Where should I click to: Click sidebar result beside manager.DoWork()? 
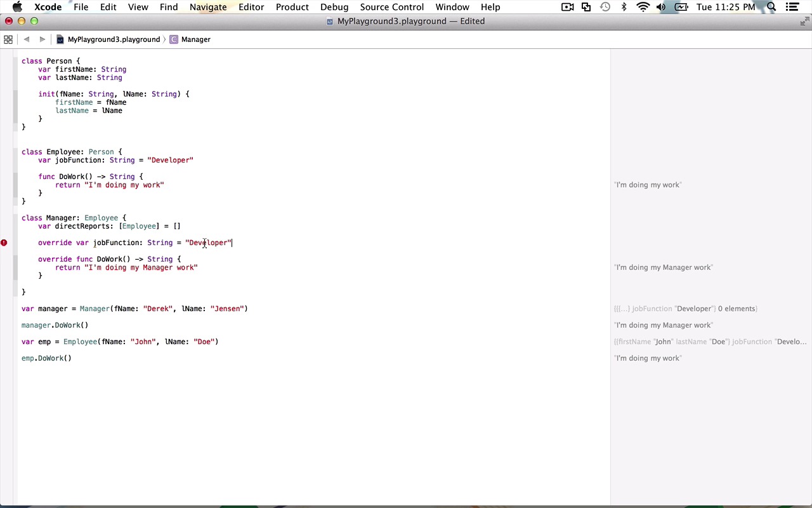tap(664, 325)
